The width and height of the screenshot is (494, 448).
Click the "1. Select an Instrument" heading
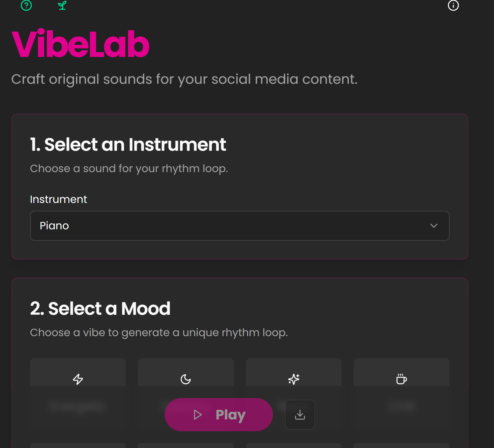(x=128, y=145)
